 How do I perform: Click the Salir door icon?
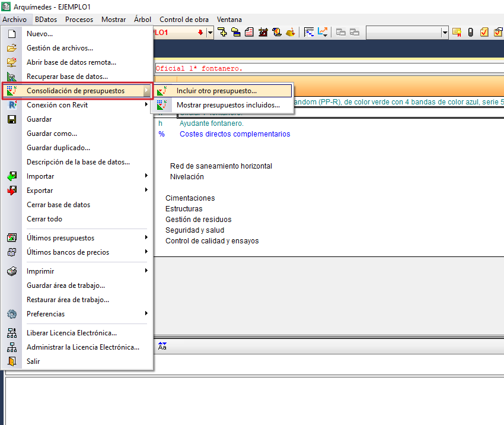coord(12,361)
